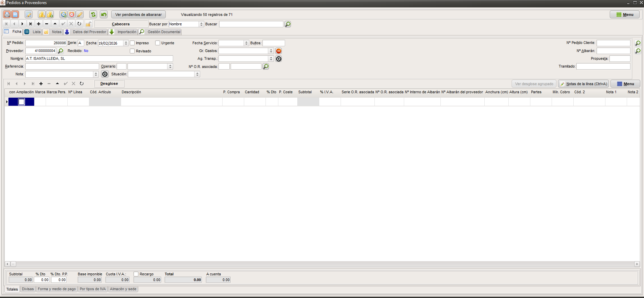Click the Referencia input field
The image size is (644, 298).
click(x=62, y=67)
